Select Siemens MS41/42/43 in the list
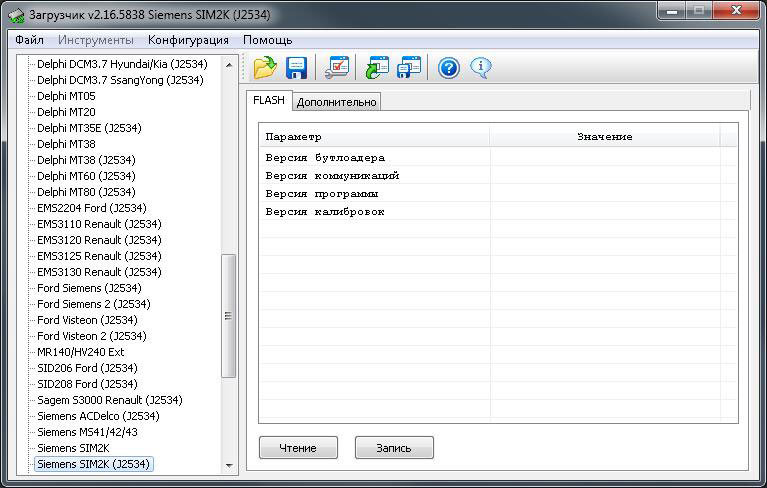Image resolution: width=767 pixels, height=488 pixels. (87, 432)
